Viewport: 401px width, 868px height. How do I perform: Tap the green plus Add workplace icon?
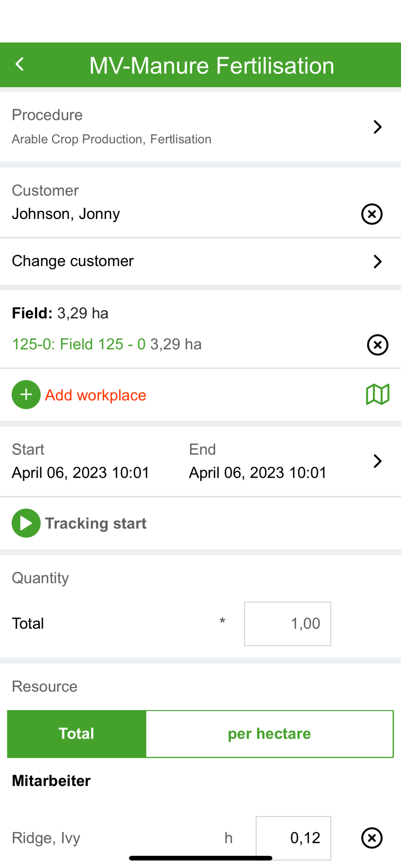[x=26, y=395]
